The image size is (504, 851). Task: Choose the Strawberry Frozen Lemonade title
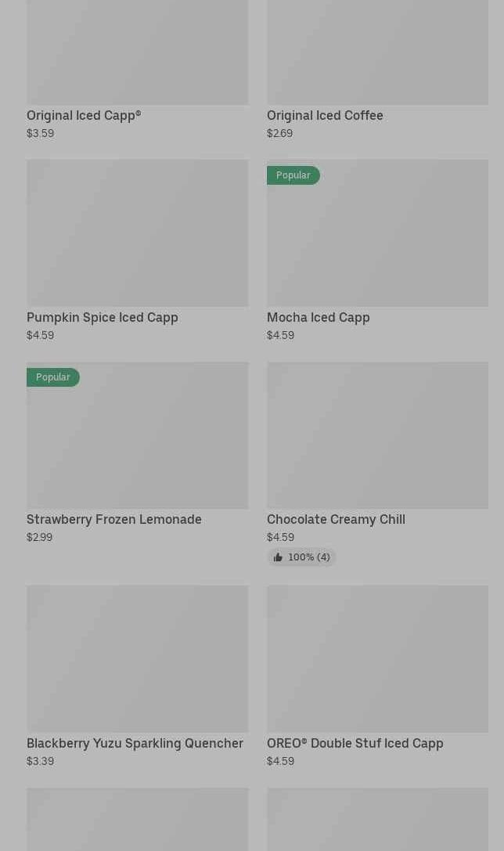click(x=114, y=519)
